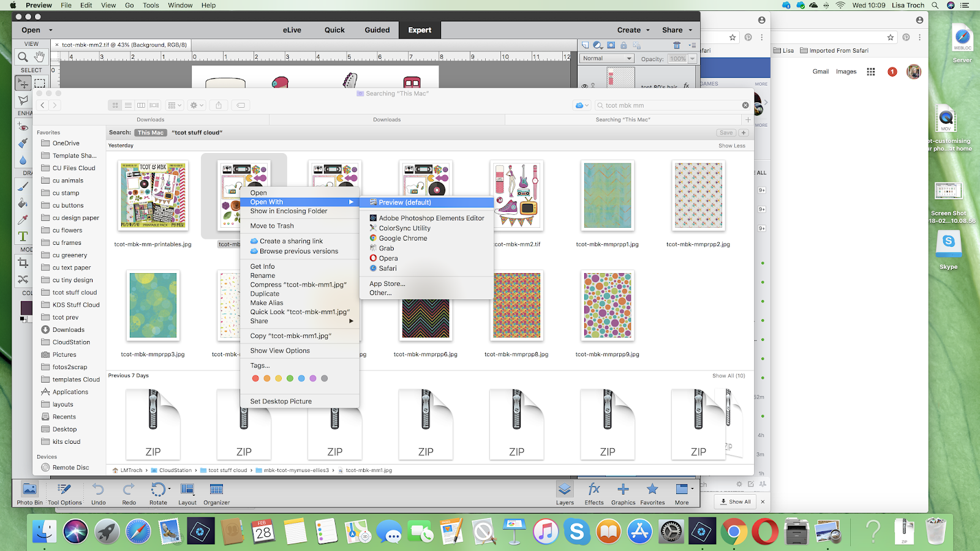Open Google Chrome from the Dock
Image resolution: width=980 pixels, height=551 pixels.
pyautogui.click(x=734, y=532)
